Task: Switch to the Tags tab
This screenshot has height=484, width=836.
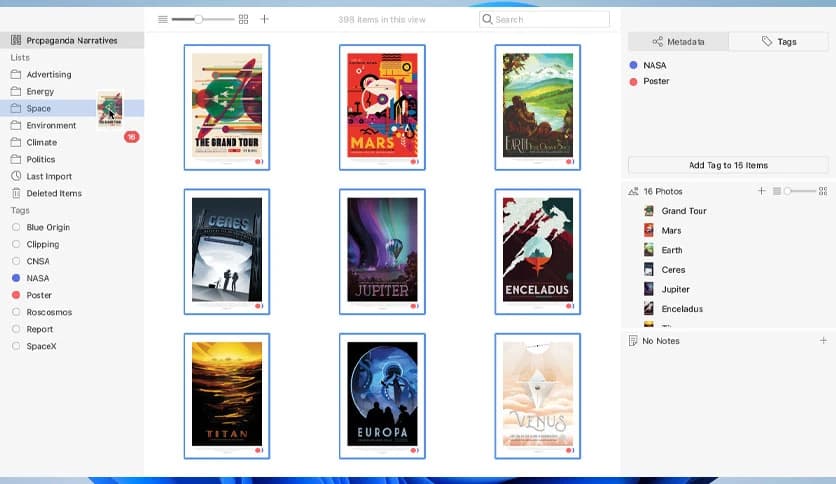Action: 779,42
